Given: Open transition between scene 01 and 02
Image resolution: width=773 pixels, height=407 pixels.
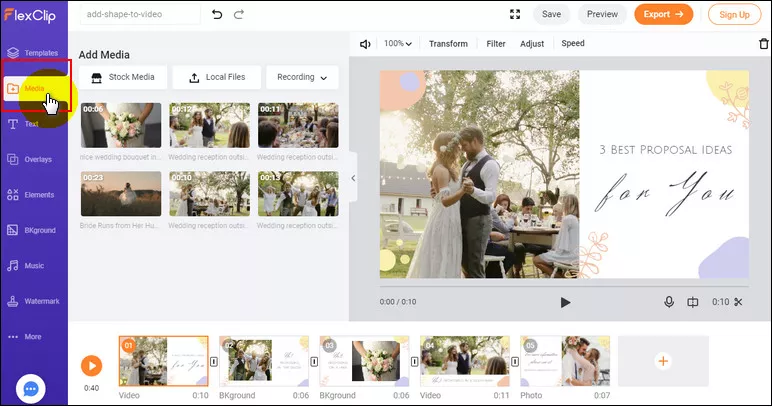Looking at the screenshot, I should click(214, 362).
